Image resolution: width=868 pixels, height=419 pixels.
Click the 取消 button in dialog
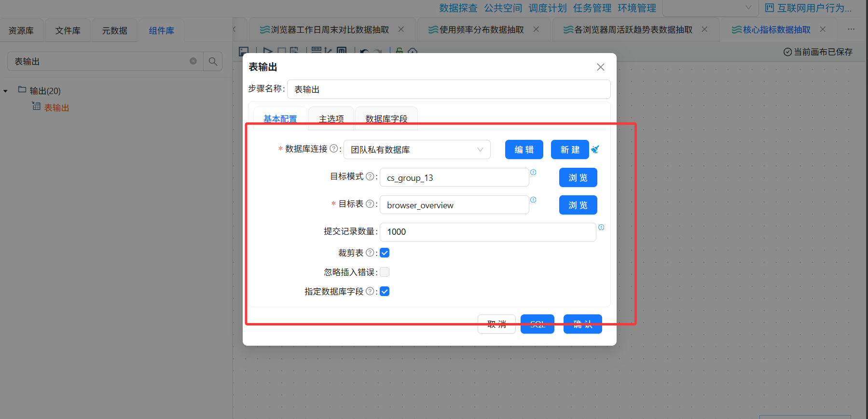click(x=496, y=324)
